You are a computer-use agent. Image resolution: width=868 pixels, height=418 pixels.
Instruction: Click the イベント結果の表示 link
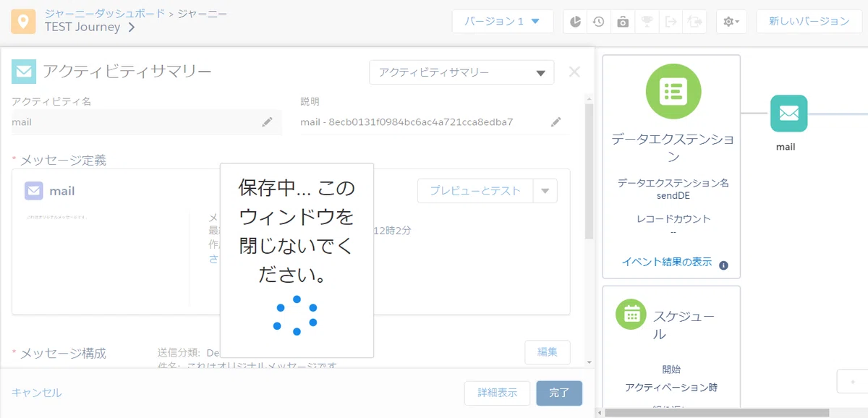coord(667,262)
